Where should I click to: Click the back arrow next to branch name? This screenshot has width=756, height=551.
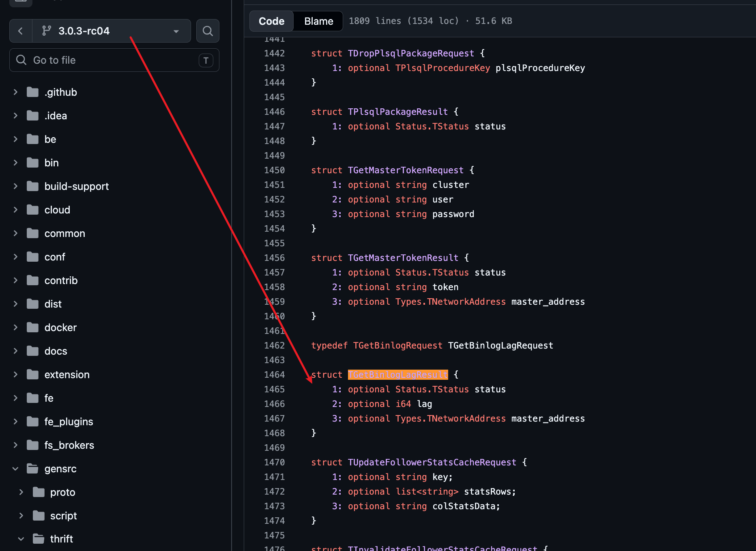[21, 31]
